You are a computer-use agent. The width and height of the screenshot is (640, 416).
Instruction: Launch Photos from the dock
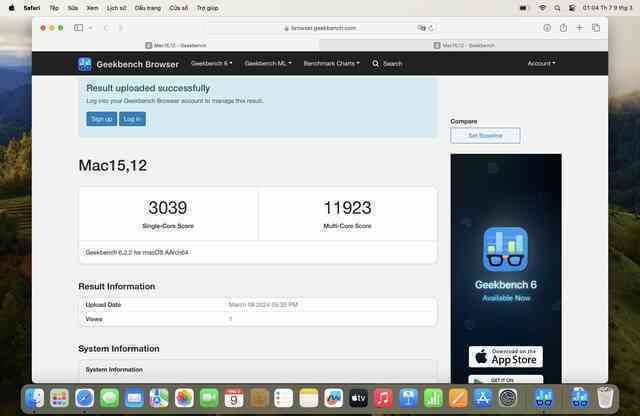pyautogui.click(x=184, y=398)
